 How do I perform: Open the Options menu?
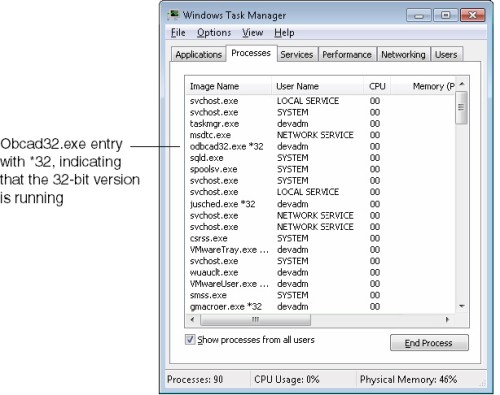214,33
